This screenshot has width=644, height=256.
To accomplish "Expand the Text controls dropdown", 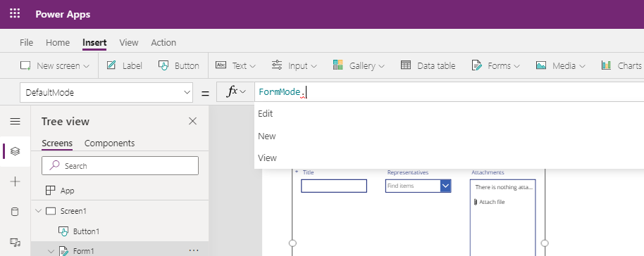I will 235,65.
